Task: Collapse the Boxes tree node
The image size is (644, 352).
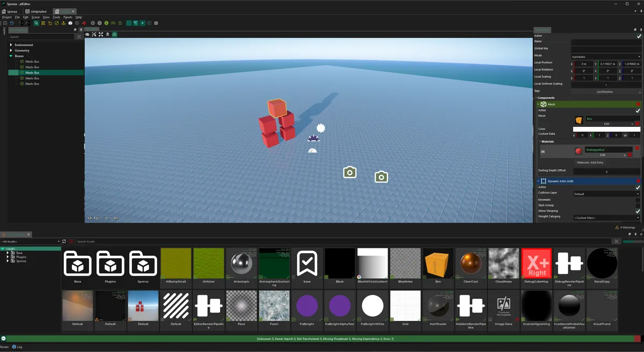Action: pyautogui.click(x=11, y=56)
